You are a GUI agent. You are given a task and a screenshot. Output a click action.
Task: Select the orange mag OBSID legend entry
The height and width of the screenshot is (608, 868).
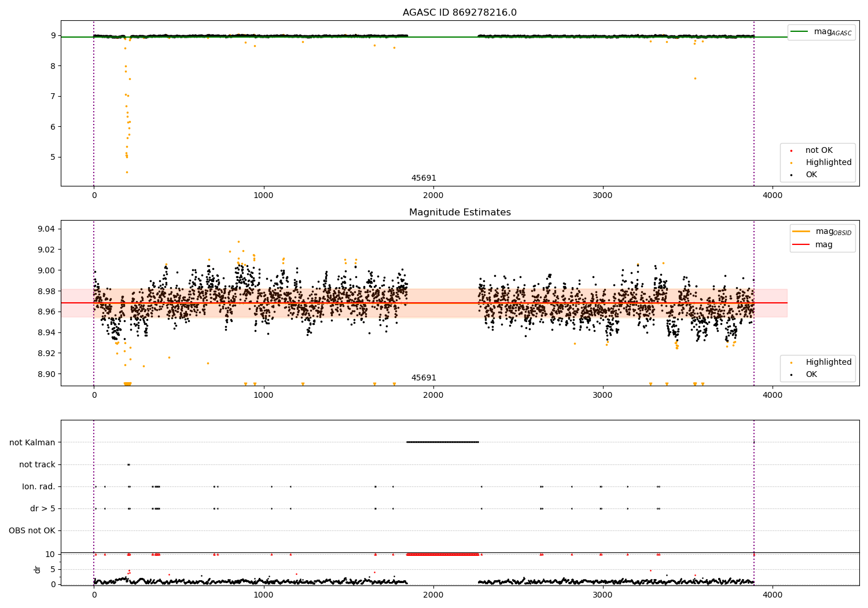[x=822, y=232]
